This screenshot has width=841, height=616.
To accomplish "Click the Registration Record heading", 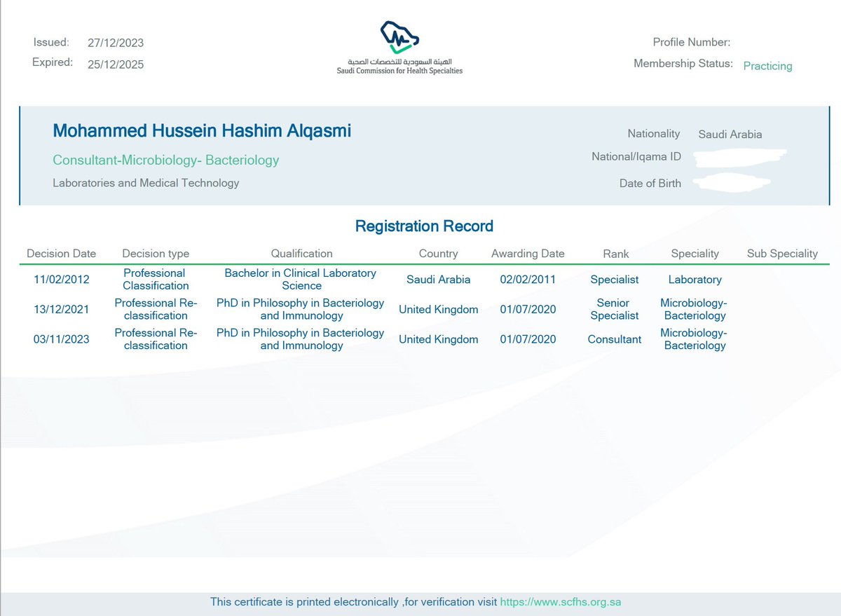I will (x=424, y=226).
